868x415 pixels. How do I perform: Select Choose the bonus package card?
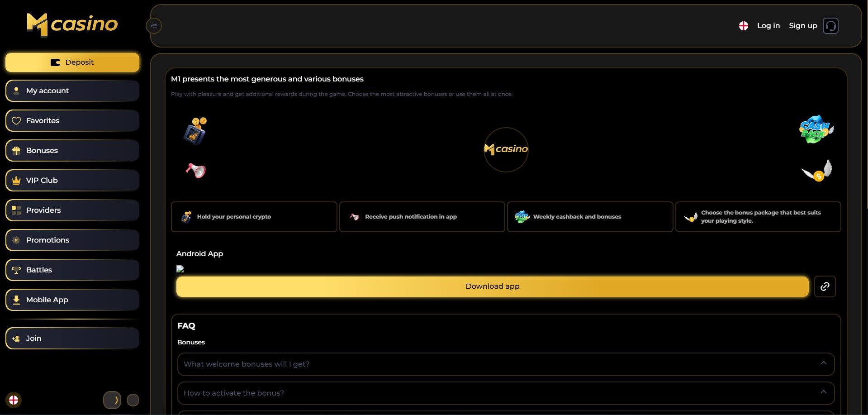(758, 217)
